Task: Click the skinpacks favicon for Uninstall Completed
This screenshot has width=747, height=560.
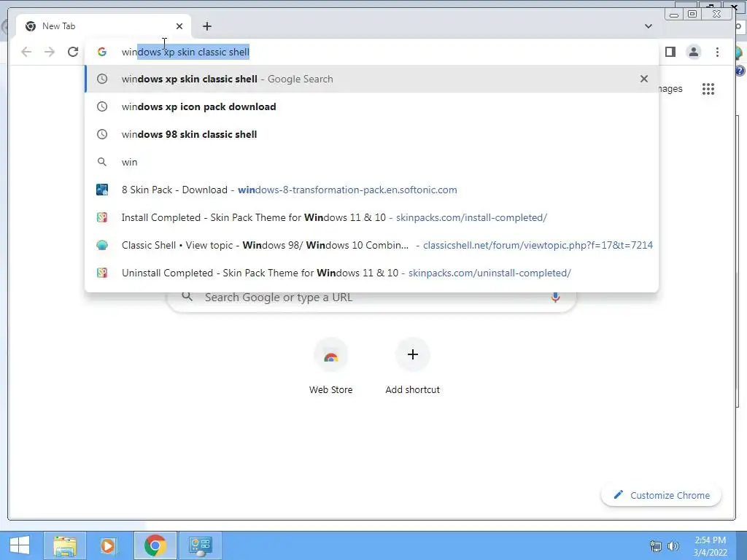Action: (x=102, y=273)
